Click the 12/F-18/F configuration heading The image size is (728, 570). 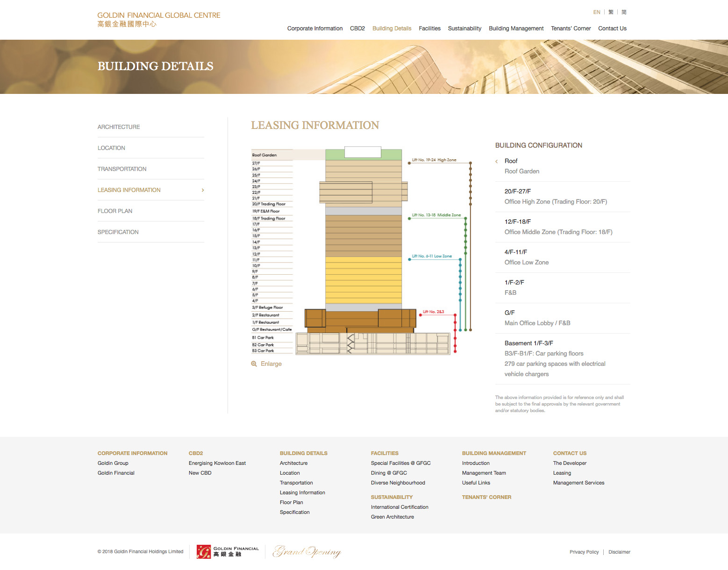point(518,222)
